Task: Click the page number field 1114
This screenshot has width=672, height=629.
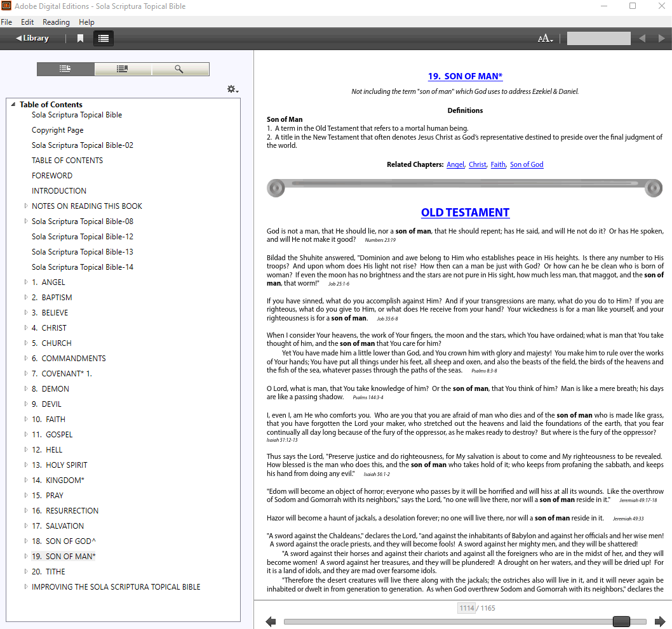Action: pyautogui.click(x=467, y=608)
